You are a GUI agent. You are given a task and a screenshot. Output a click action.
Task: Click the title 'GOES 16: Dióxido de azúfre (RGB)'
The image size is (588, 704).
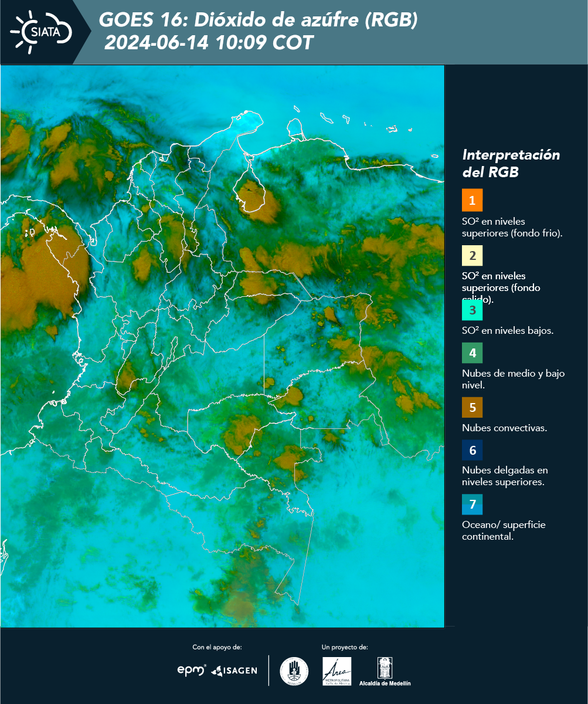tap(259, 20)
